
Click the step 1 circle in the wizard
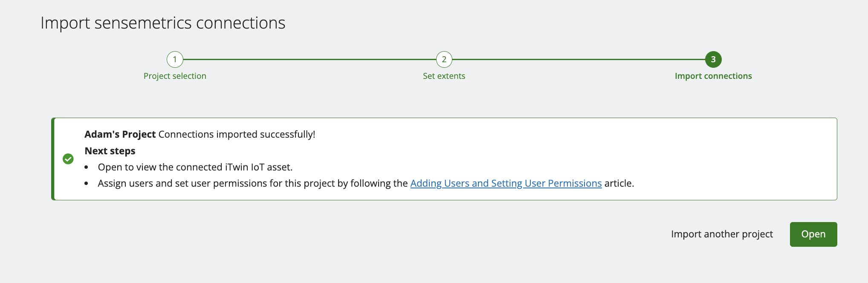175,60
